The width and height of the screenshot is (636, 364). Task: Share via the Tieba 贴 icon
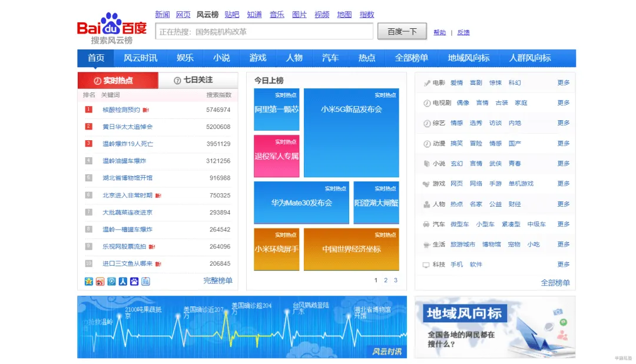click(145, 282)
